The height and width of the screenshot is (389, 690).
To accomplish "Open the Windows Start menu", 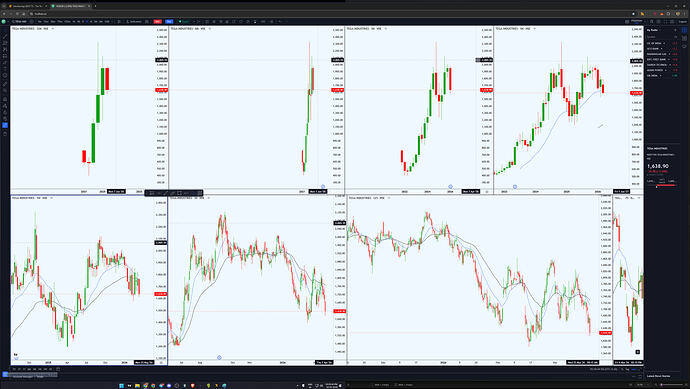I will (x=121, y=385).
